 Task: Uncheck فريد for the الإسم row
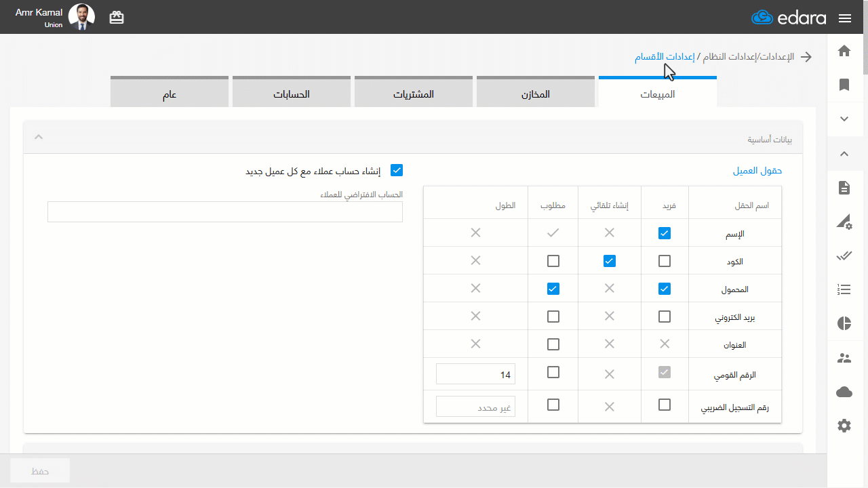pos(665,233)
